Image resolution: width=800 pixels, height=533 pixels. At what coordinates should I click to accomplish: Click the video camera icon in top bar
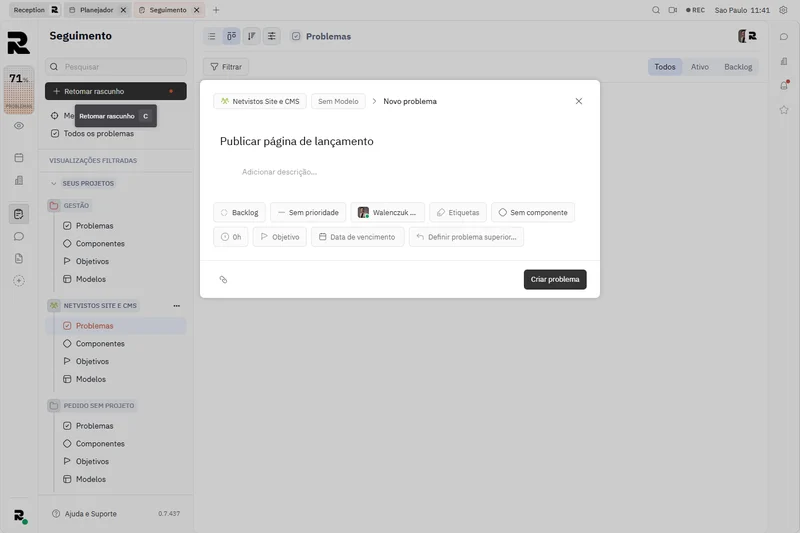[x=673, y=10]
